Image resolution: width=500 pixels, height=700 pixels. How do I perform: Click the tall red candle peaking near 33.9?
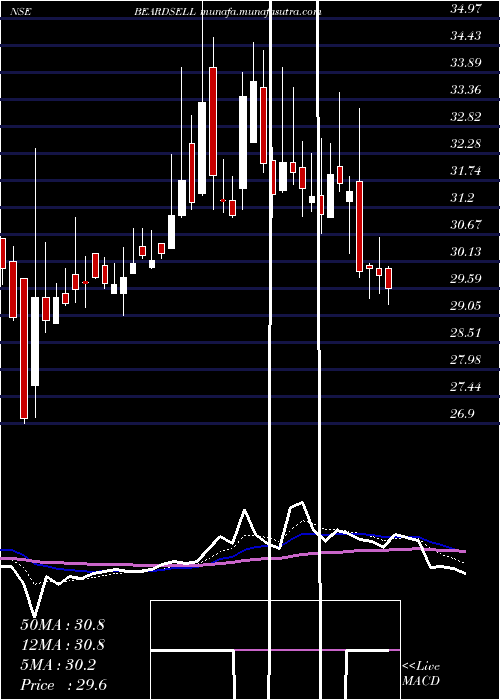[x=213, y=121]
